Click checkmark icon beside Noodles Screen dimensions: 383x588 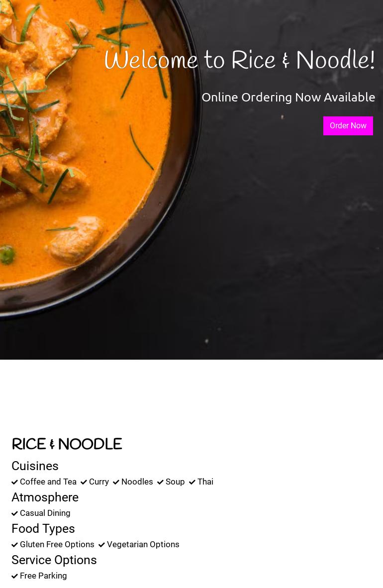click(116, 482)
